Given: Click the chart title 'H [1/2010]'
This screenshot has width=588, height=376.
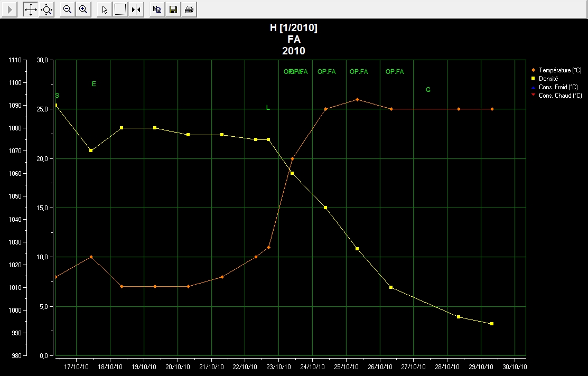Looking at the screenshot, I should pyautogui.click(x=294, y=29).
